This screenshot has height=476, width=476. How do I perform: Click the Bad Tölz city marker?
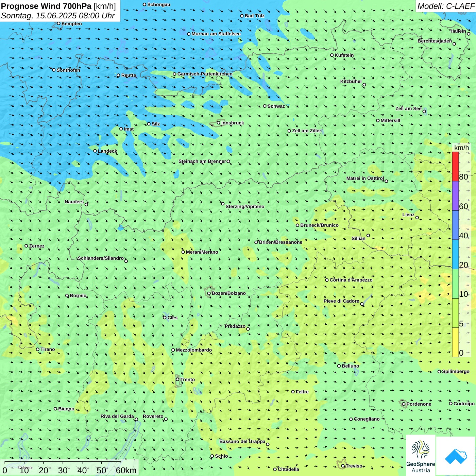pos(242,16)
